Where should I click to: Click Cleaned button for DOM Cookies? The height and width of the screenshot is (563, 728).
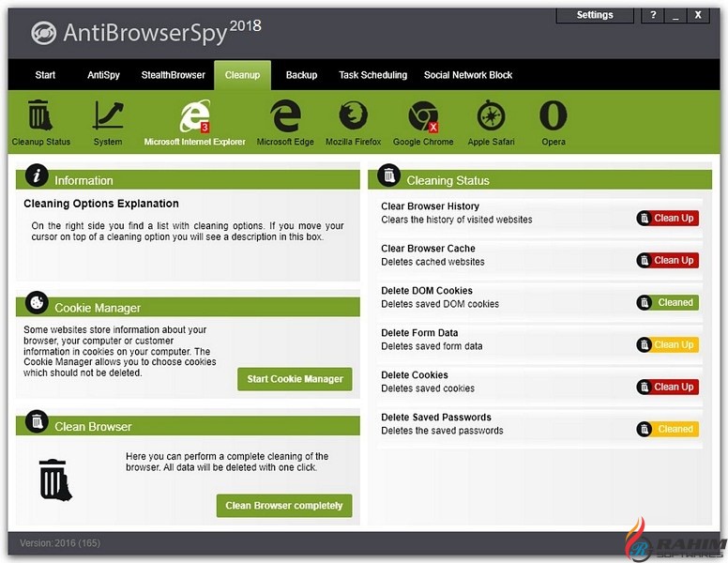tap(667, 302)
